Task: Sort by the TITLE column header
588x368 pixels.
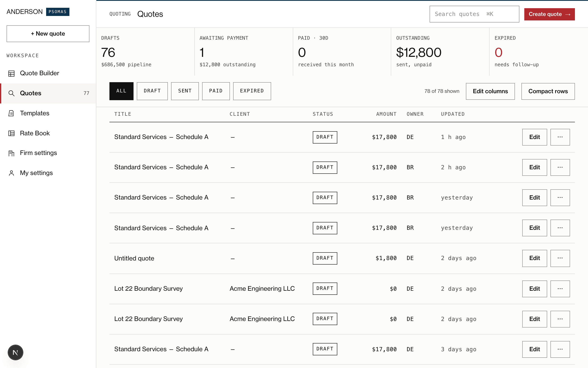Action: pos(123,114)
